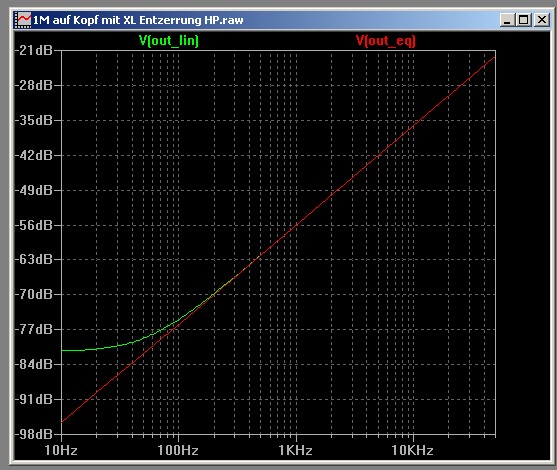Click the -35dB vertical axis label
Screen dimensions: 557x470
pyautogui.click(x=34, y=120)
